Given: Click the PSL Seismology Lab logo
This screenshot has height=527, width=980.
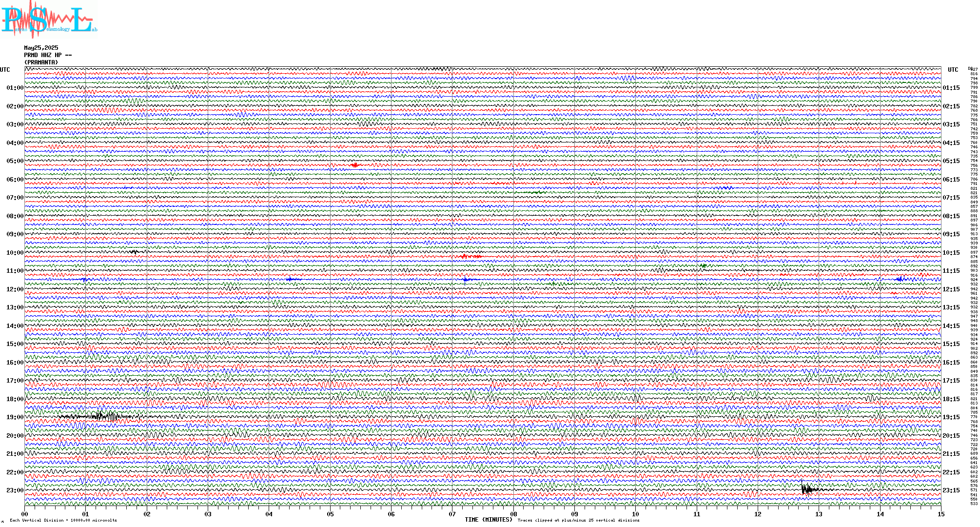Looking at the screenshot, I should point(49,19).
